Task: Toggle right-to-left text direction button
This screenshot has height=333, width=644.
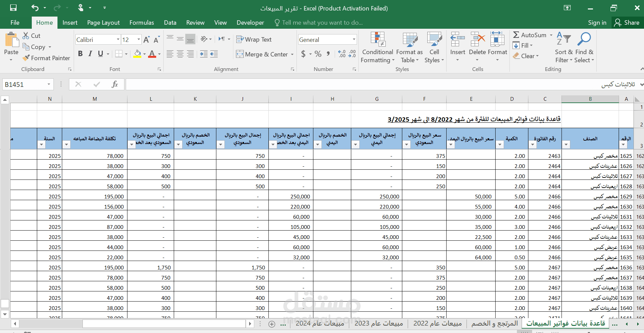Action: pyautogui.click(x=222, y=39)
